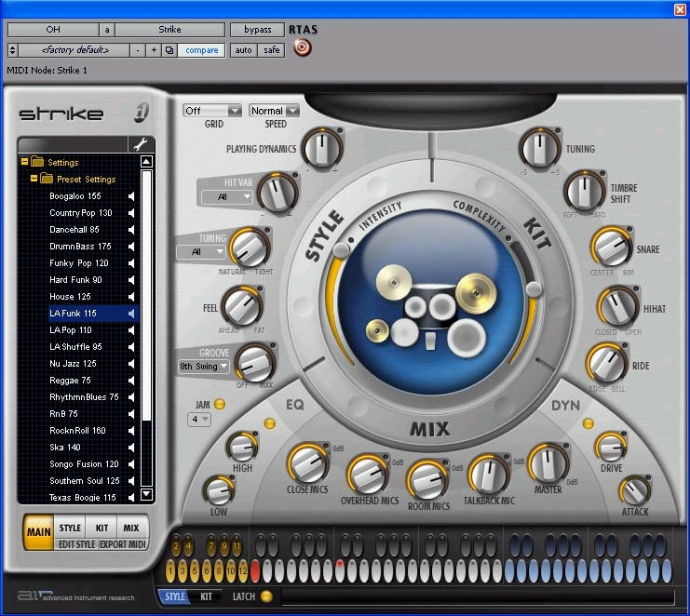690x616 pixels.
Task: Click the Master volume knob
Action: pos(548,464)
